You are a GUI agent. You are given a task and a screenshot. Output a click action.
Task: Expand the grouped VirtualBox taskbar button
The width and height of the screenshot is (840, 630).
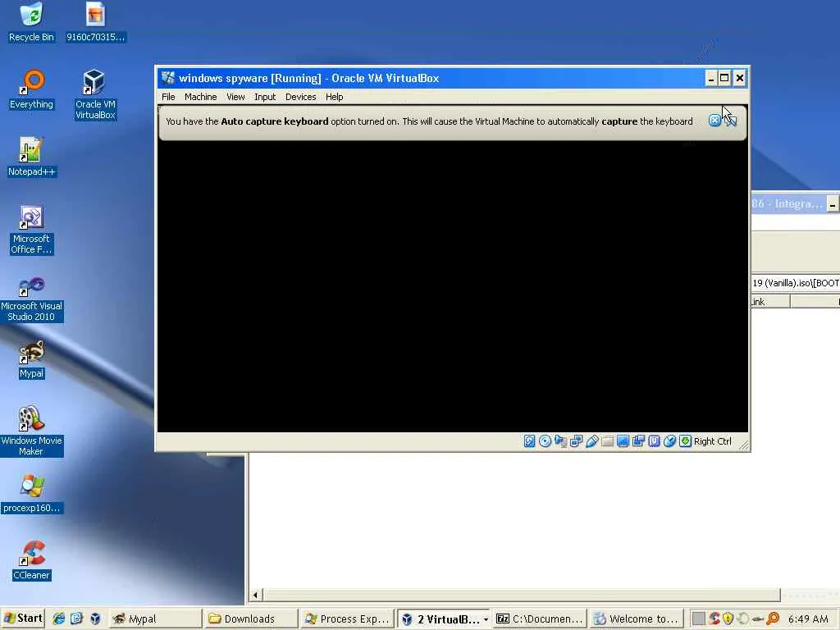coord(444,619)
